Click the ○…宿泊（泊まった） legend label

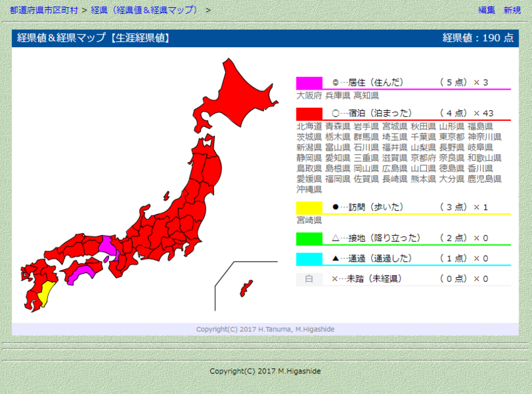[372, 113]
